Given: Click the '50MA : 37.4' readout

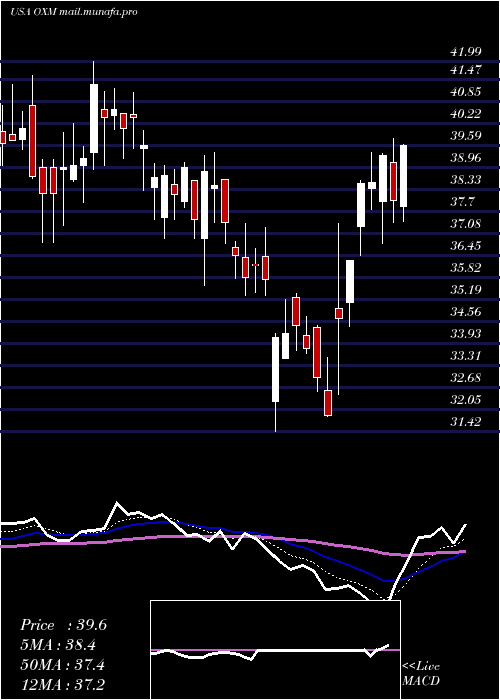Looking at the screenshot, I should click(63, 665).
